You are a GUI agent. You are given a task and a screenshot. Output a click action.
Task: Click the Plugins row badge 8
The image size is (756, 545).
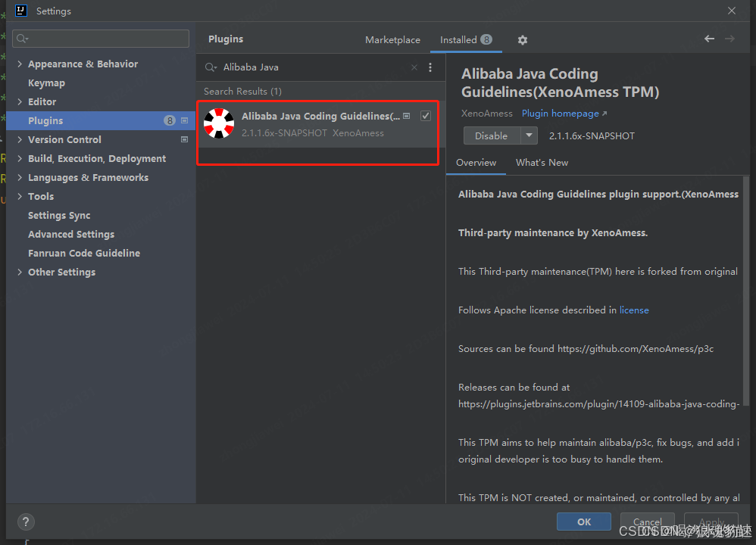coord(169,120)
